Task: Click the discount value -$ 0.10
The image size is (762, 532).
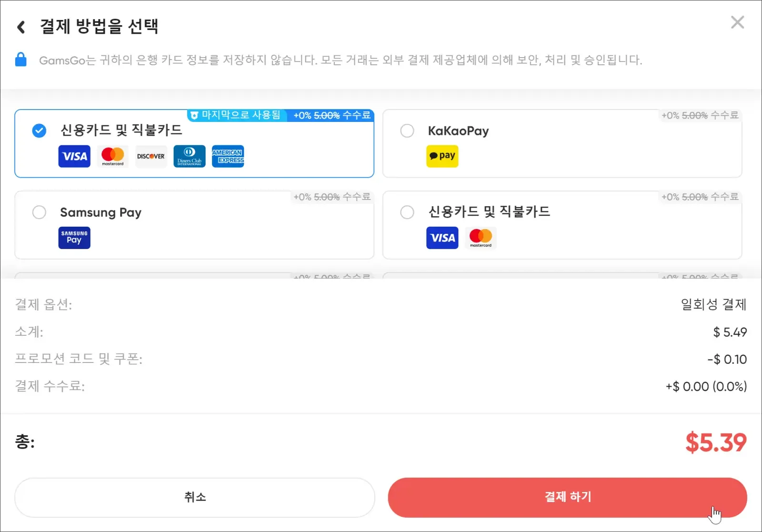Action: pos(727,359)
